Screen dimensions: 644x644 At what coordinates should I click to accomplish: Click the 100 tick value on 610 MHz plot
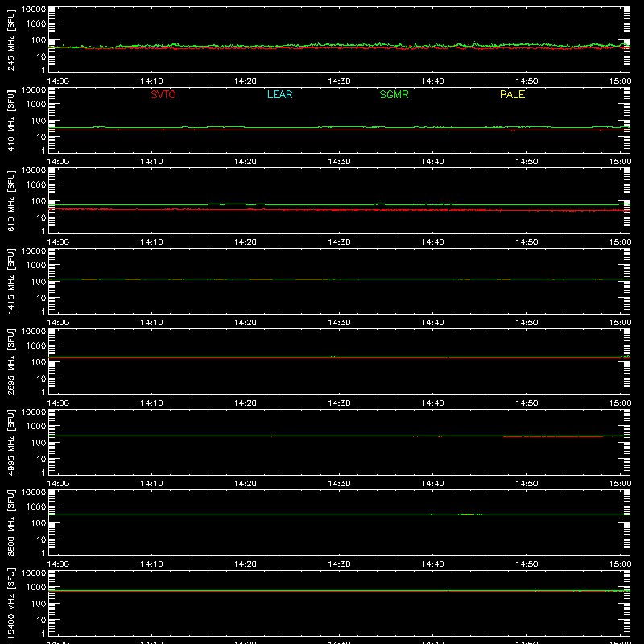(x=39, y=201)
